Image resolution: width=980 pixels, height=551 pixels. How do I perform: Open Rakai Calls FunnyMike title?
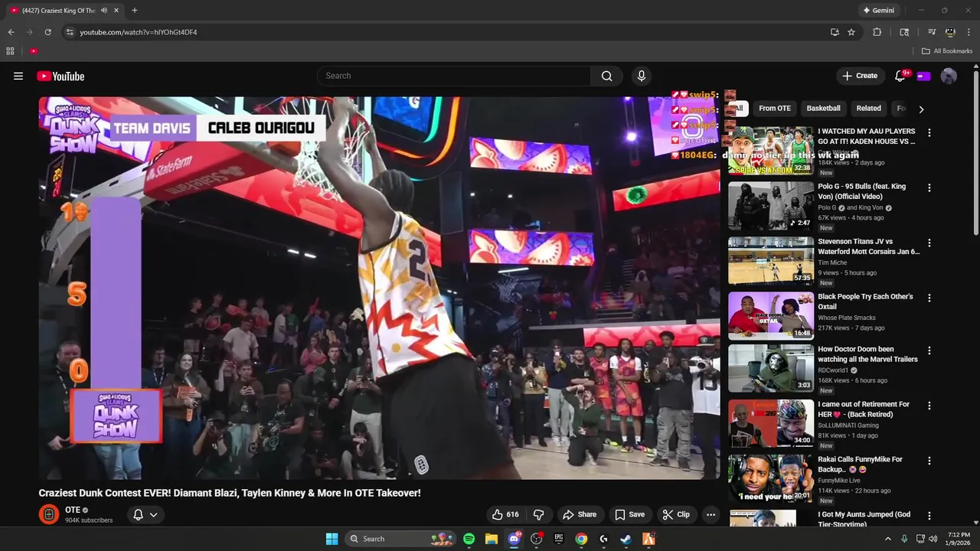[861, 465]
